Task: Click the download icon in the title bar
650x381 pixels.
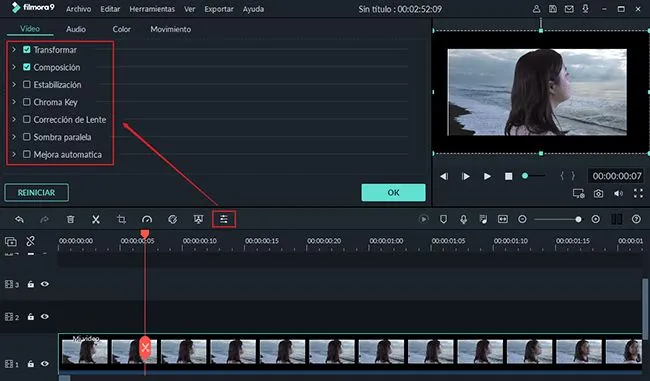Action: click(585, 9)
